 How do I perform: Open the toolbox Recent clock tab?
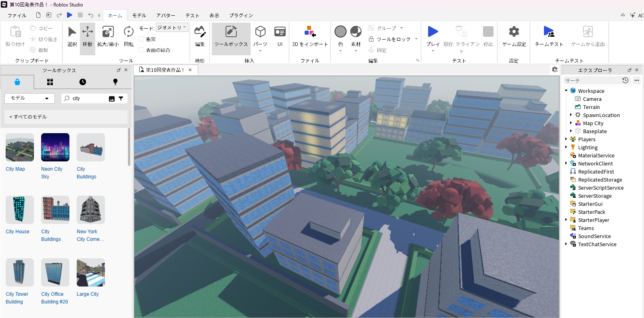pos(83,82)
